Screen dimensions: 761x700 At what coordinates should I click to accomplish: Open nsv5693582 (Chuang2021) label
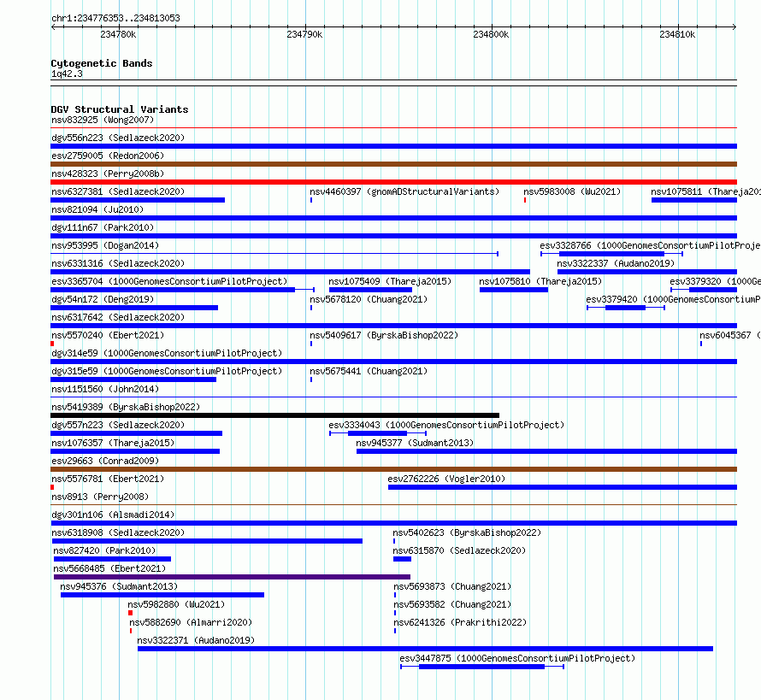click(452, 604)
